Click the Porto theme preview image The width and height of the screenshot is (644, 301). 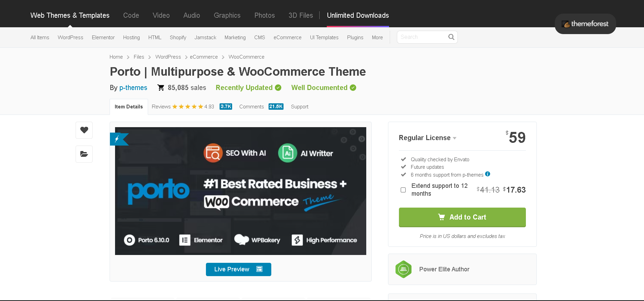click(x=240, y=191)
